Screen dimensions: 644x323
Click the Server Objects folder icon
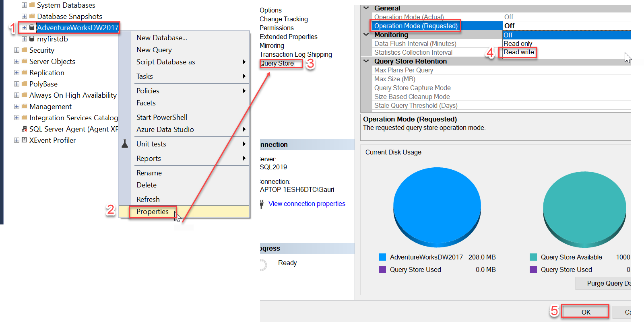pos(24,62)
